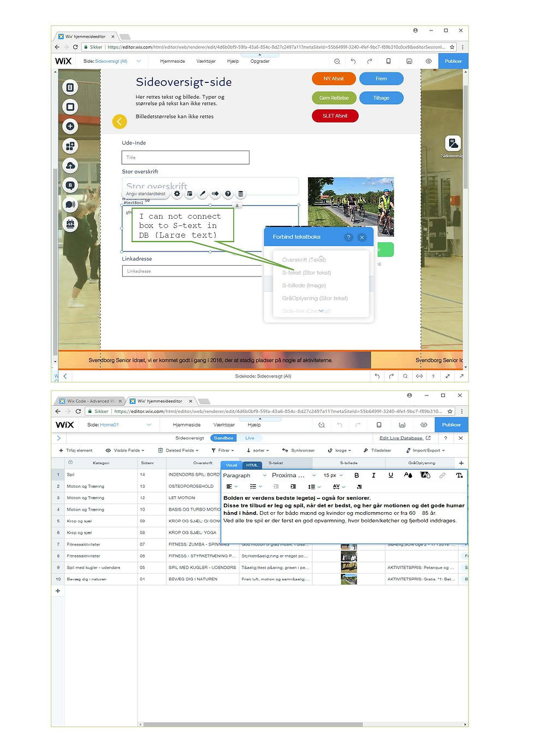This screenshot has height=756, width=535.
Task: Switch the database view to Live
Action: pos(251,437)
